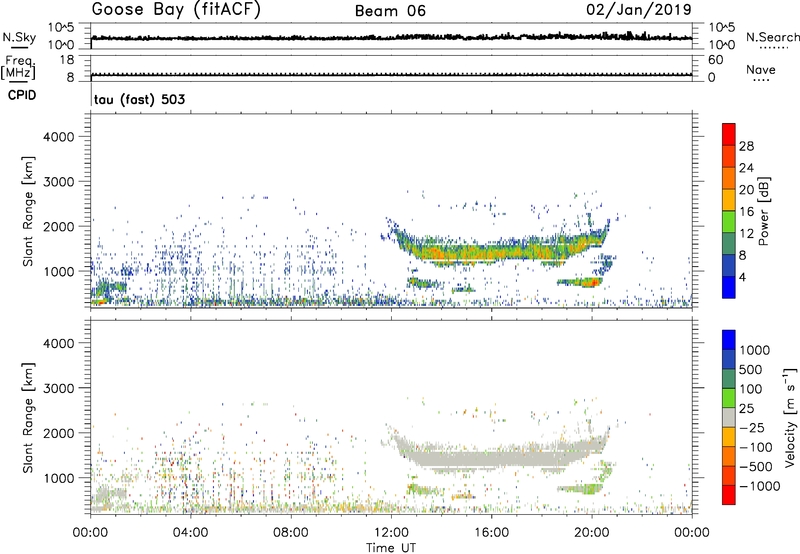Click the '28' label on Power colorbar
800x554 pixels.
(x=746, y=146)
